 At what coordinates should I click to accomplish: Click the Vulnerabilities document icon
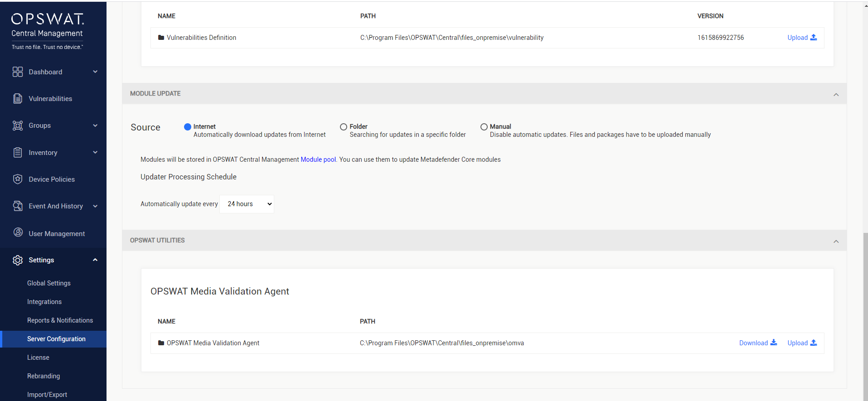click(x=18, y=98)
